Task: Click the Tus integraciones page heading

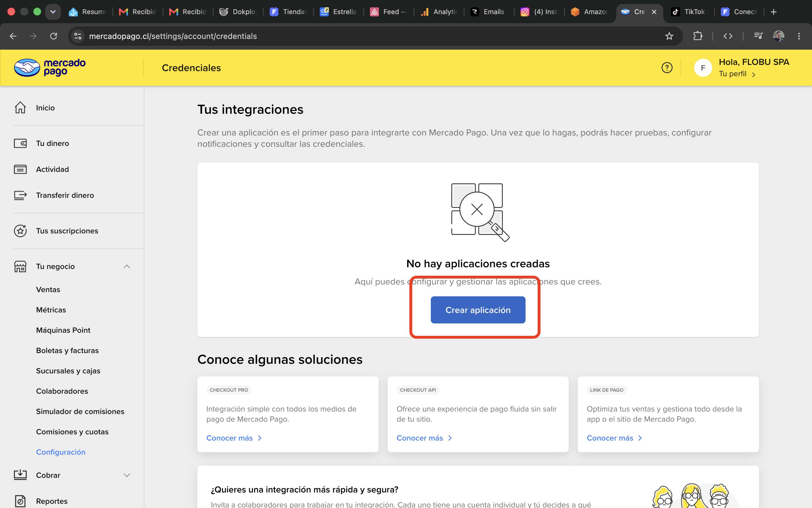Action: click(x=250, y=110)
